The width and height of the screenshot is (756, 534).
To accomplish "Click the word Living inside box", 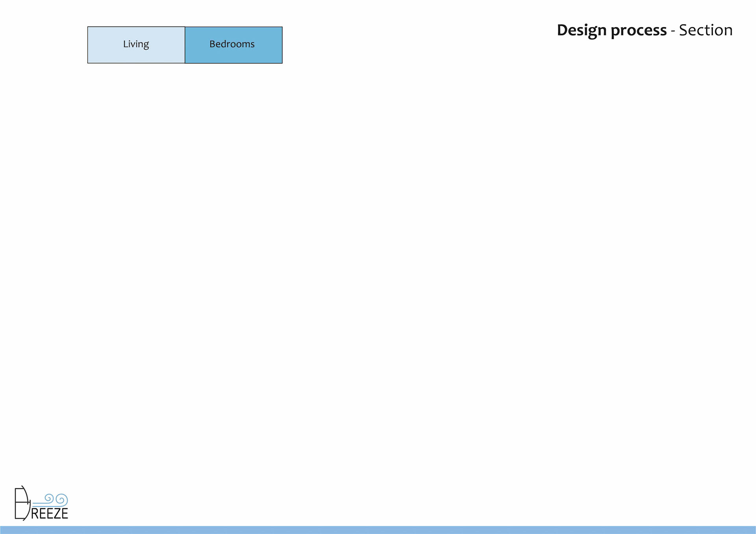I will tap(136, 44).
